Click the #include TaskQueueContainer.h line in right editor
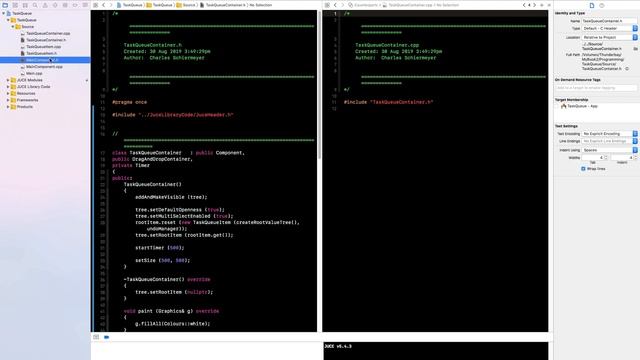The width and height of the screenshot is (640, 360). click(x=388, y=102)
